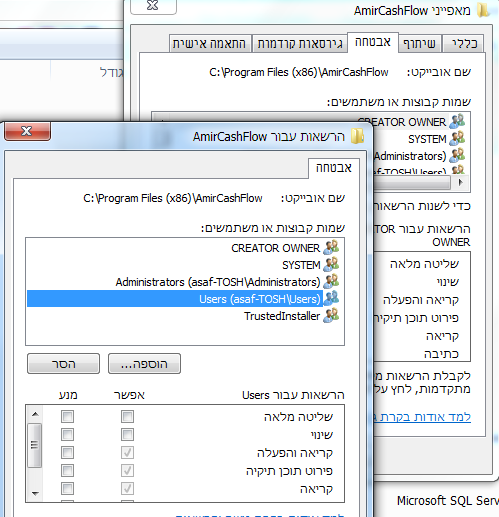Open למד אודות בקרת link in properties window
499x517 pixels.
(x=422, y=417)
